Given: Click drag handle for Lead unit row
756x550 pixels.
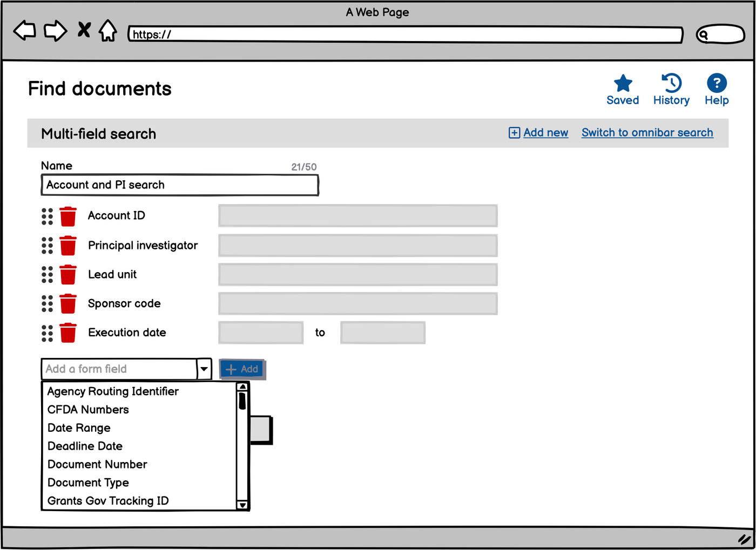Looking at the screenshot, I should click(48, 275).
